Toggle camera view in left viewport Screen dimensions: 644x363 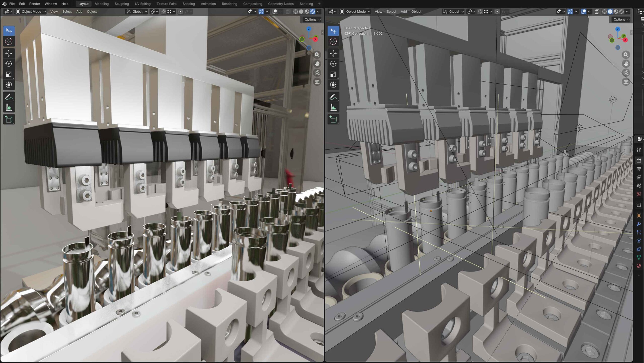[317, 73]
